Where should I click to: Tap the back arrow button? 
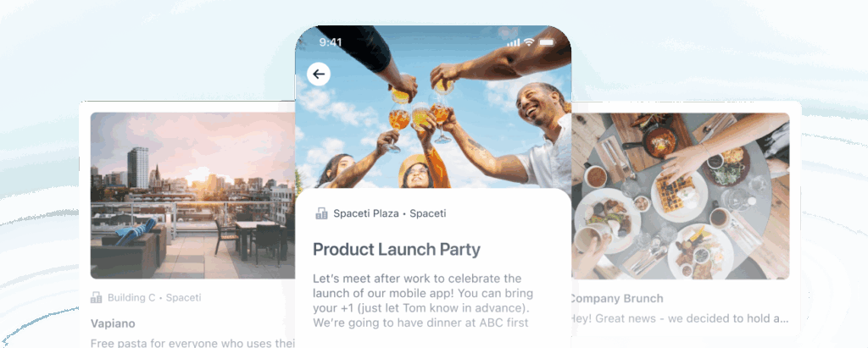319,75
